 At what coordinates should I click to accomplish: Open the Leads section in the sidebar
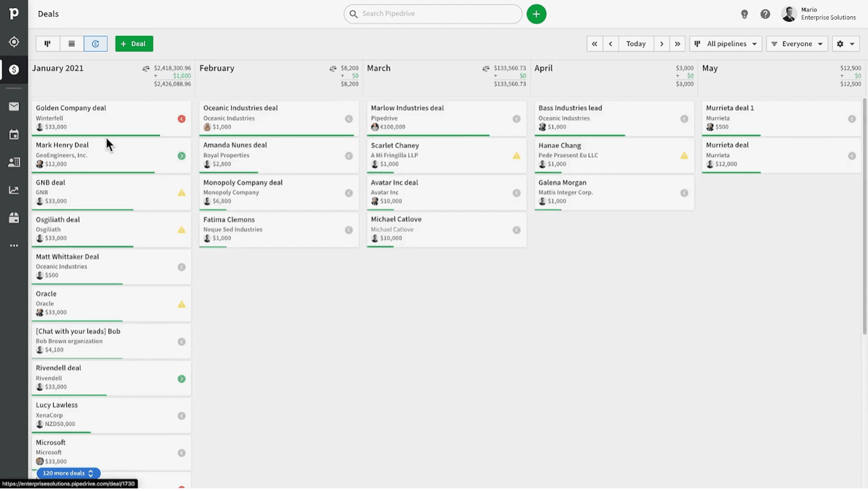(15, 42)
